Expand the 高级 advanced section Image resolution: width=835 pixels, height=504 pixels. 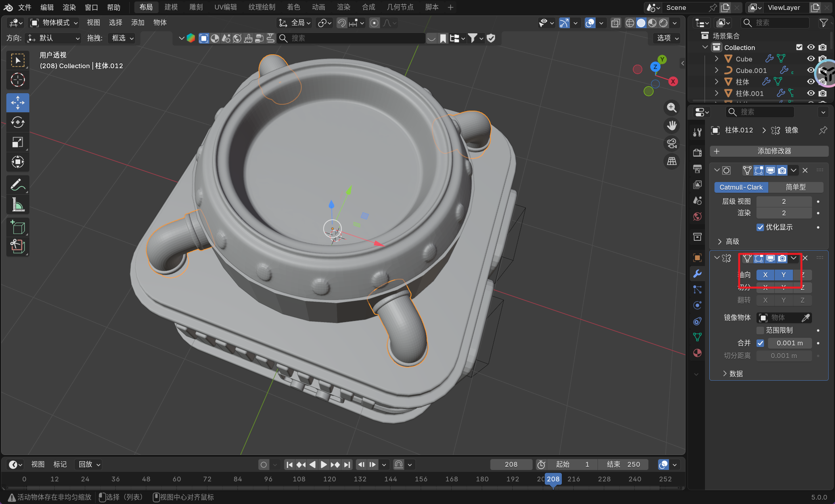[x=729, y=241]
